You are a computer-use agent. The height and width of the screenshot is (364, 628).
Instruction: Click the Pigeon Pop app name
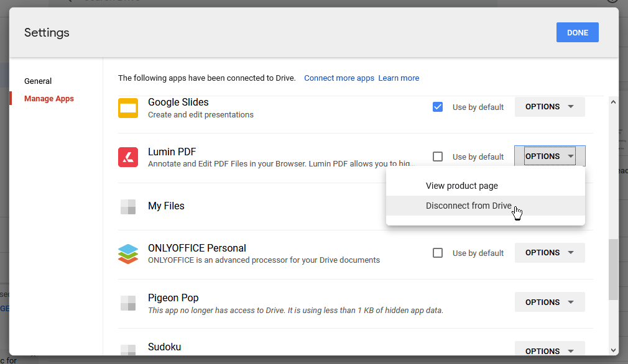click(x=173, y=298)
